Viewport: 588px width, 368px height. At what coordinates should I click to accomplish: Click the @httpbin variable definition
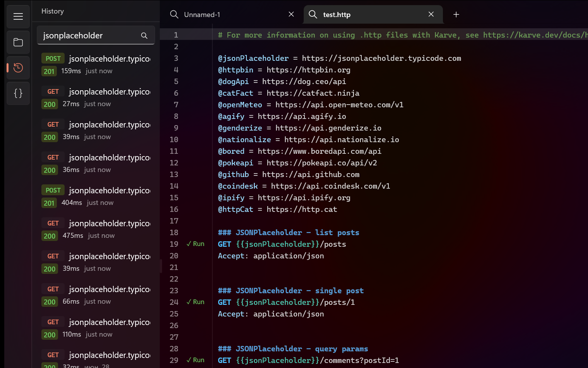point(236,70)
